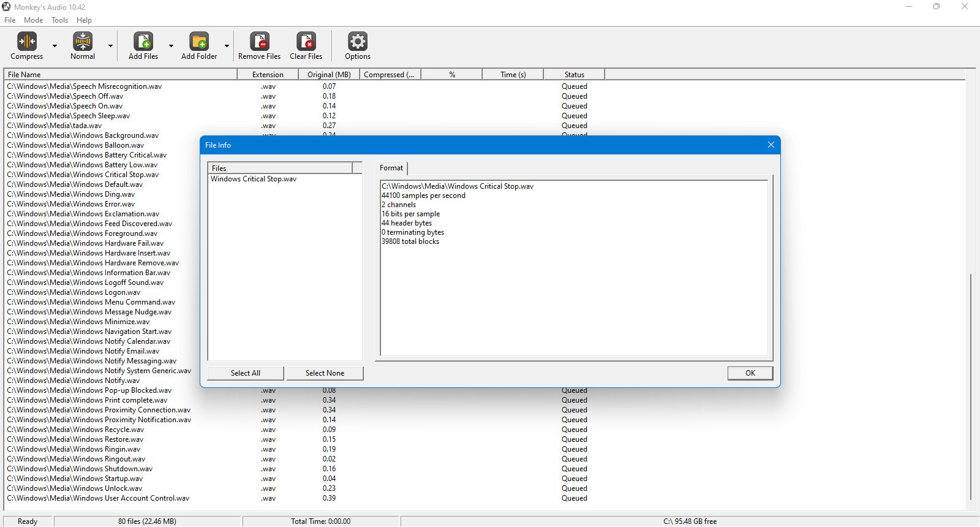Open the Tools menu
Viewport: 980px width, 527px height.
click(x=59, y=20)
